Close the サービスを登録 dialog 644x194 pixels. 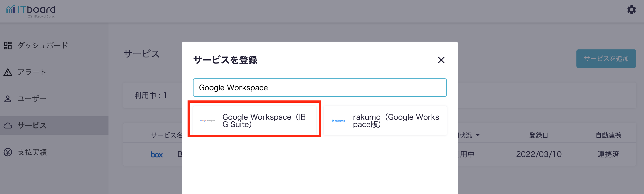click(441, 60)
